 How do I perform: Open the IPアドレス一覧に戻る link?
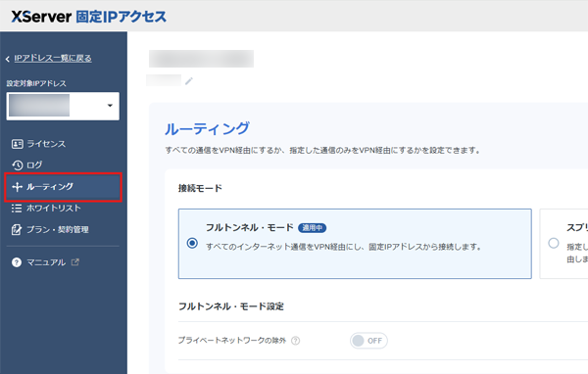click(53, 58)
